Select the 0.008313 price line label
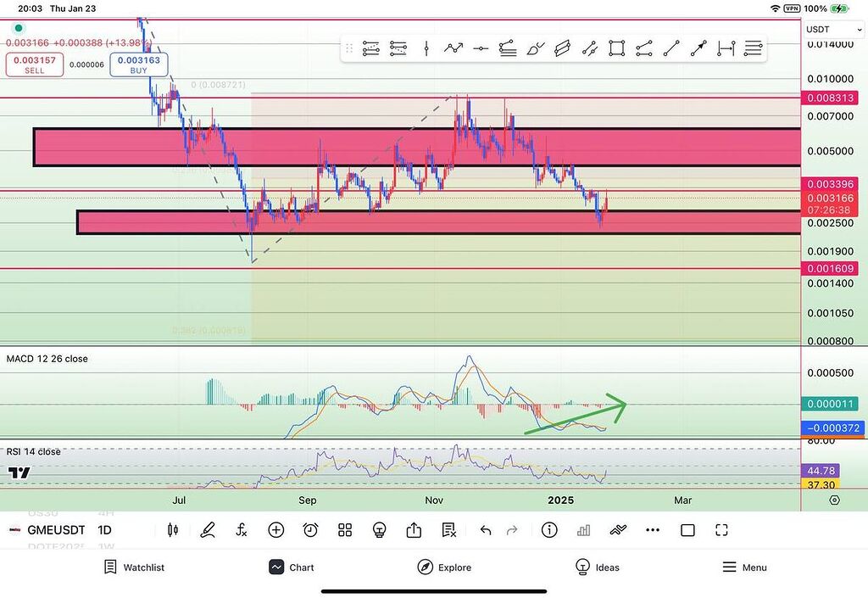This screenshot has height=598, width=868. point(829,98)
